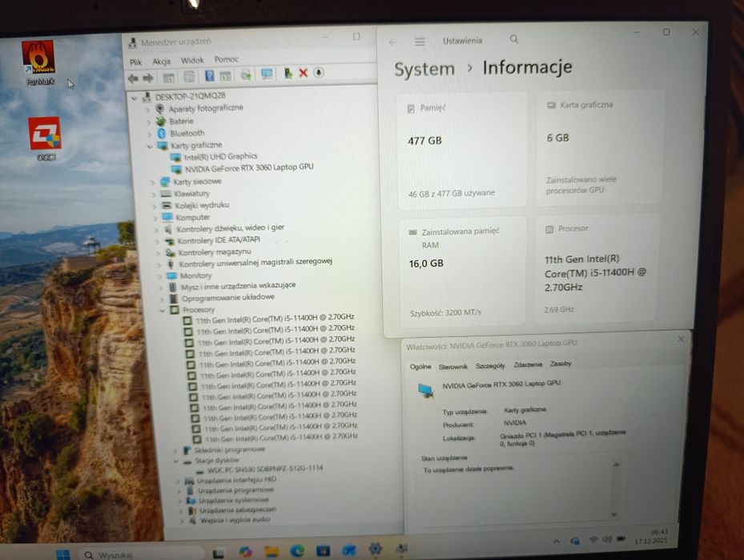
Task: Expand the Baterie node
Action: pos(149,123)
